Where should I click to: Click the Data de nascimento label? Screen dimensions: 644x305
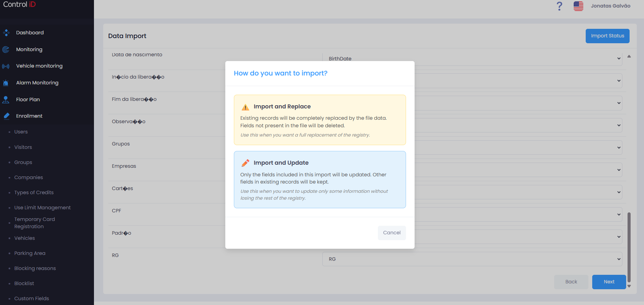coord(137,55)
